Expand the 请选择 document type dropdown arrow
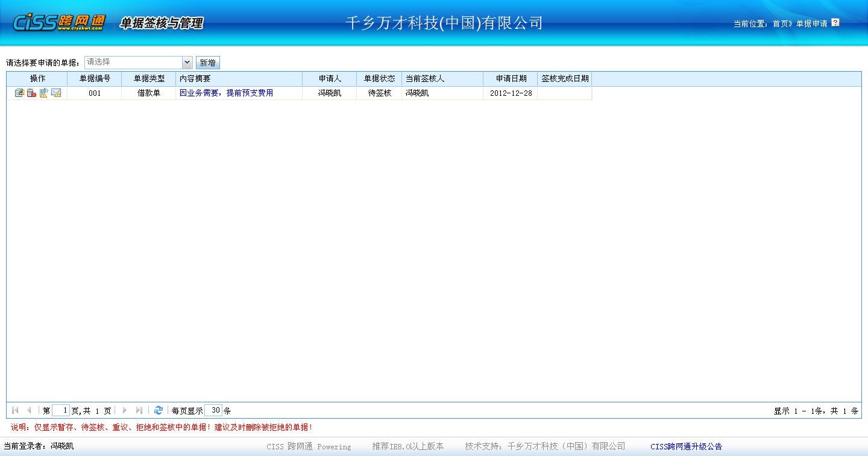The height and width of the screenshot is (456, 868). tap(187, 62)
